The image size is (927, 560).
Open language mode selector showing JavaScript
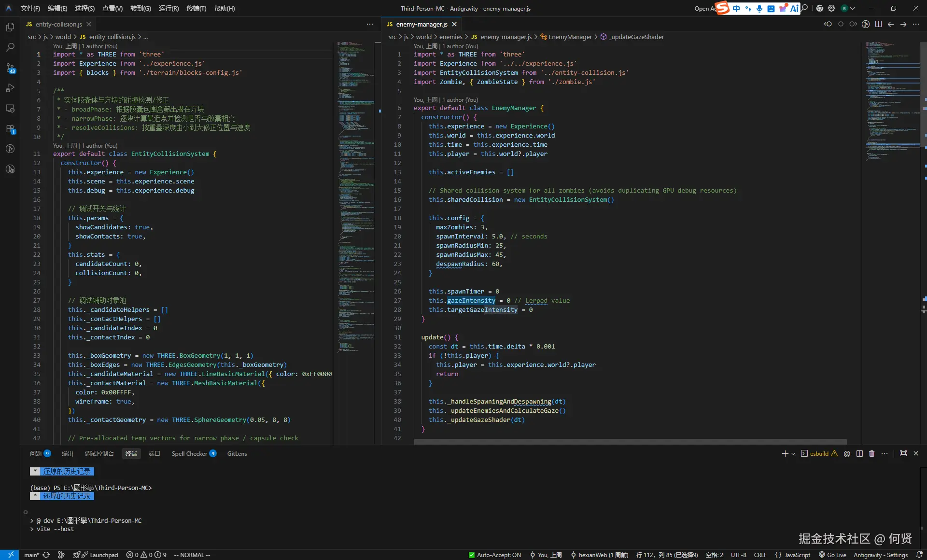pos(797,555)
